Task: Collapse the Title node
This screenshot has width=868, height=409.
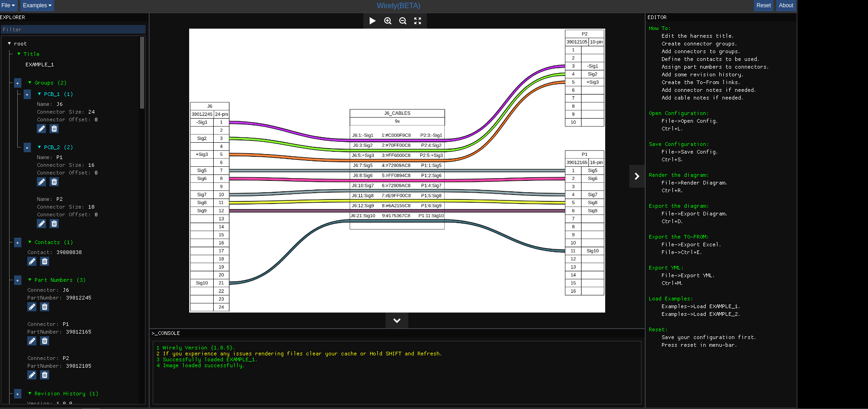Action: 19,54
